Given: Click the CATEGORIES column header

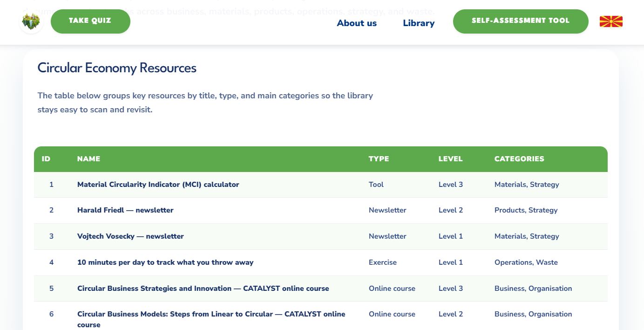Looking at the screenshot, I should pyautogui.click(x=519, y=159).
